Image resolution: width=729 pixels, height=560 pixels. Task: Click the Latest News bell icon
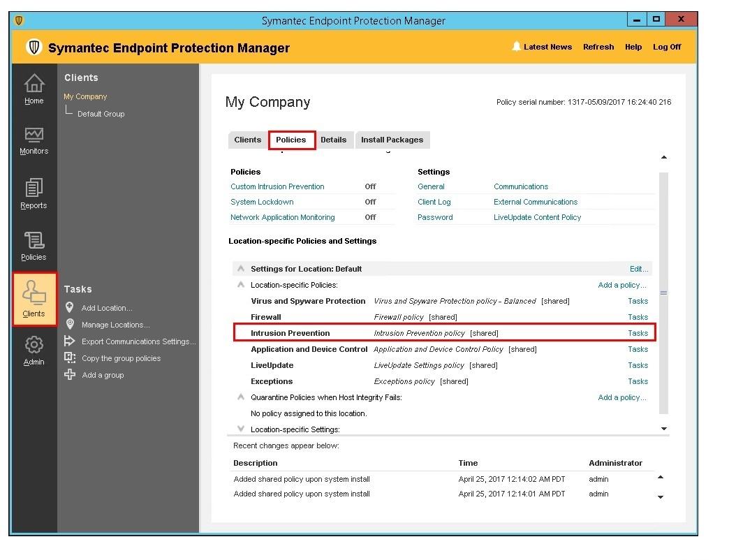516,47
